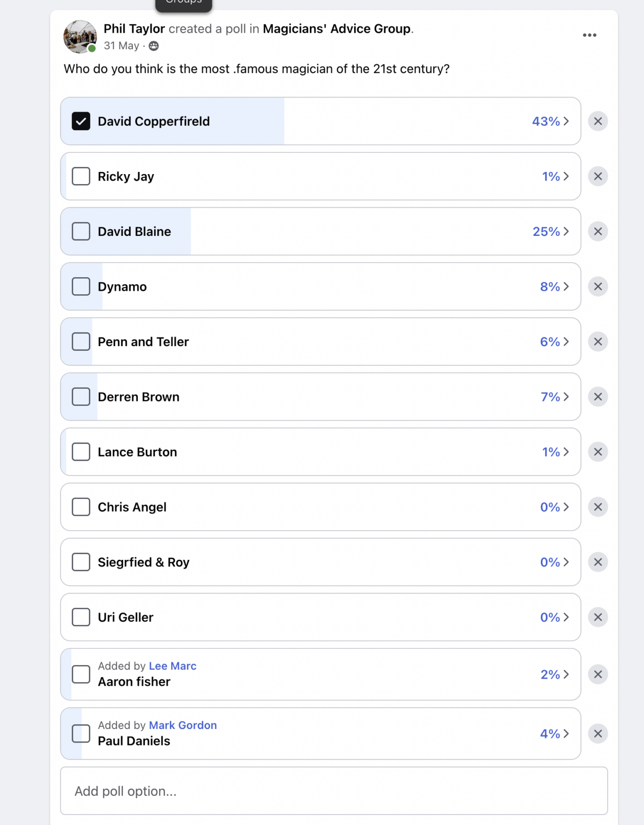The width and height of the screenshot is (644, 825).
Task: Show who voted David Blaine 25%
Action: click(x=551, y=231)
